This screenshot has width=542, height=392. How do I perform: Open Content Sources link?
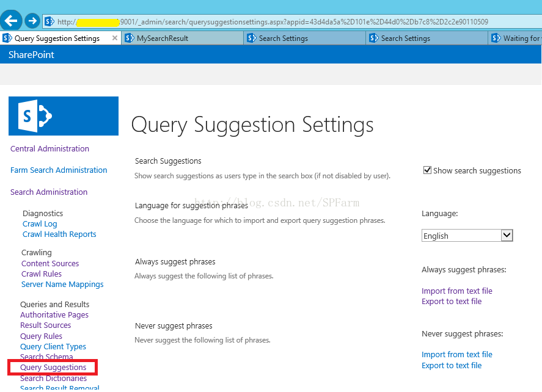pyautogui.click(x=50, y=264)
